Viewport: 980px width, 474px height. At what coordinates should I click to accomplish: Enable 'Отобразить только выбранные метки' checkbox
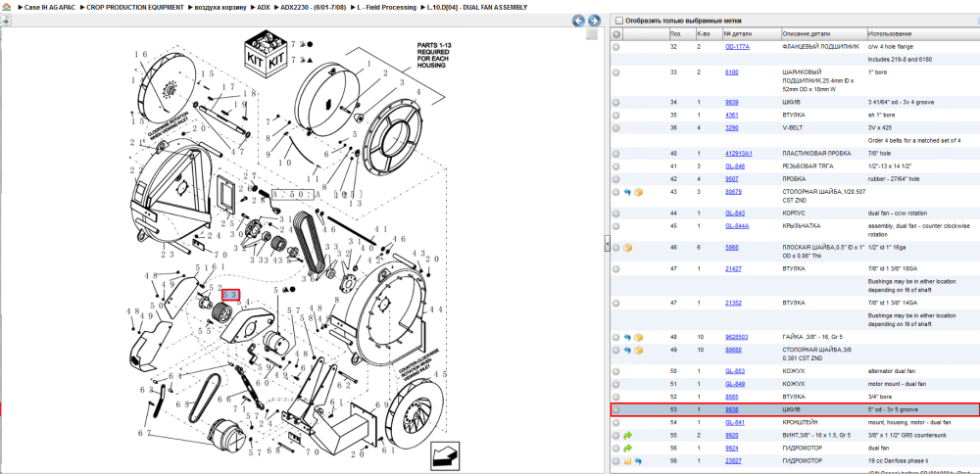pos(618,21)
